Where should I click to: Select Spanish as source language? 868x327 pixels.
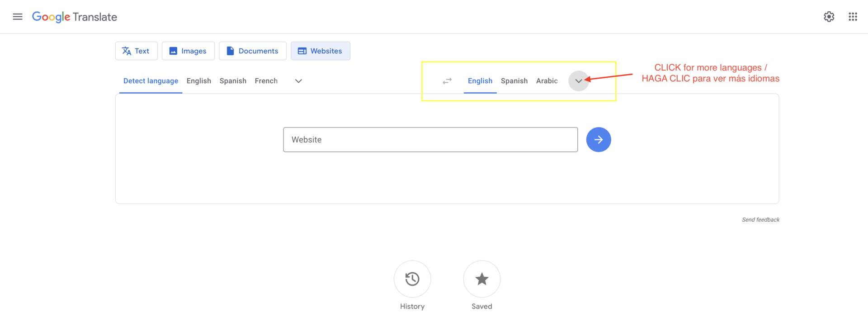point(233,81)
